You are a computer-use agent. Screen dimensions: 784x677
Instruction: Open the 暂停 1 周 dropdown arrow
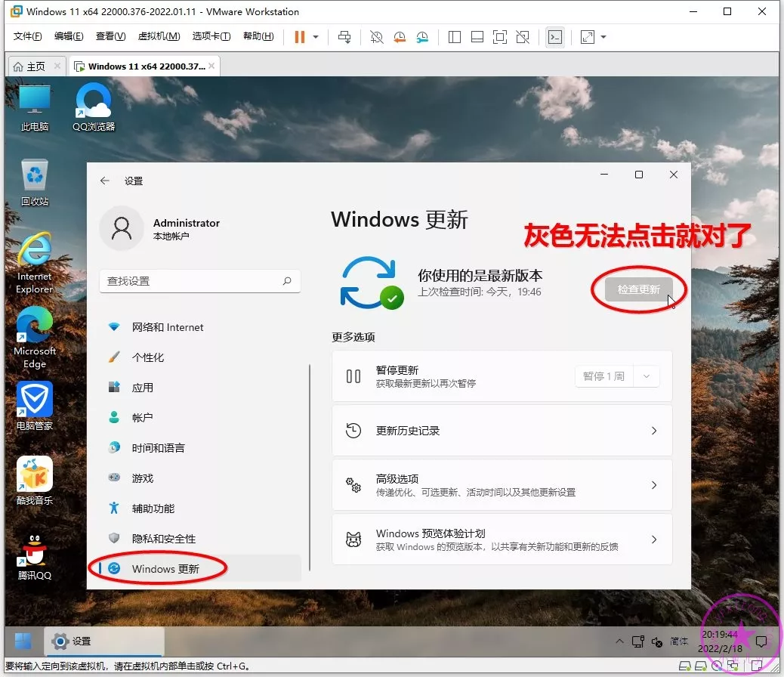pyautogui.click(x=647, y=376)
